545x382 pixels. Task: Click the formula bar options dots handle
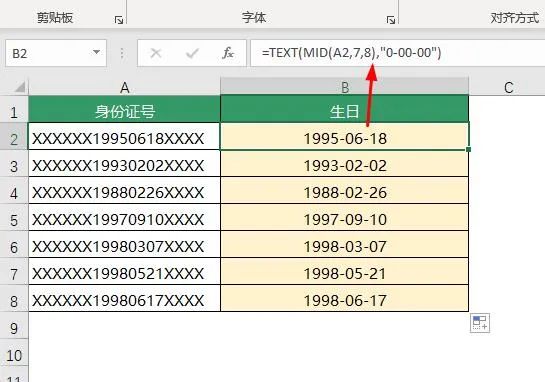pyautogui.click(x=122, y=53)
